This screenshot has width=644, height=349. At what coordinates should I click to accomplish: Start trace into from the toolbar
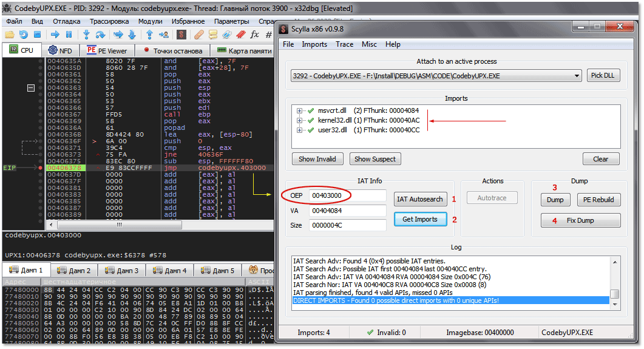[118, 35]
